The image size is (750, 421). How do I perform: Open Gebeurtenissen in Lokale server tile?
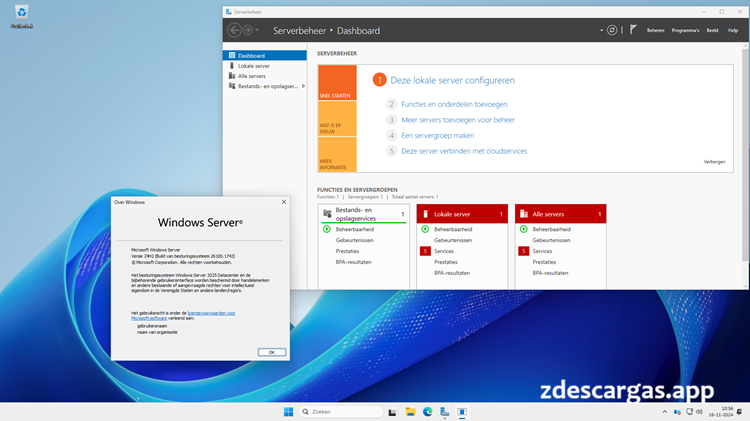point(452,240)
